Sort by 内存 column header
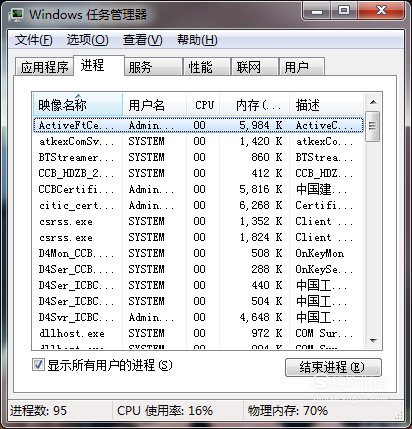This screenshot has width=412, height=429. tap(255, 105)
